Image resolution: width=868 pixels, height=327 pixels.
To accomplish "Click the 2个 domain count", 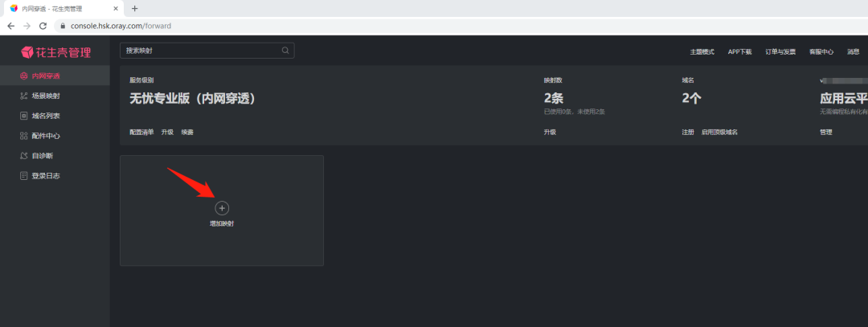I will (692, 99).
